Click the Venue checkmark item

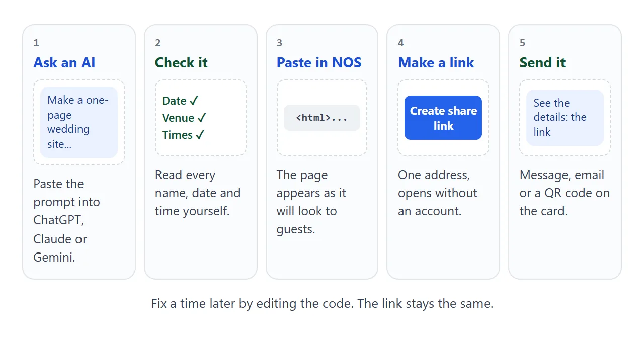184,118
